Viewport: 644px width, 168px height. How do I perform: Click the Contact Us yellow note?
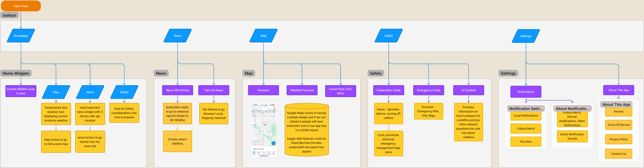click(618, 154)
